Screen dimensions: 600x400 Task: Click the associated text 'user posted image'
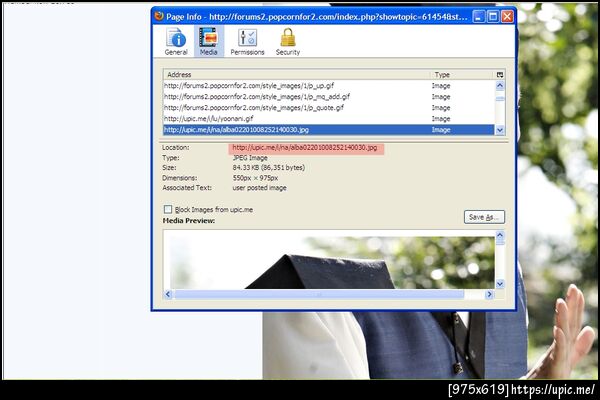pyautogui.click(x=259, y=188)
